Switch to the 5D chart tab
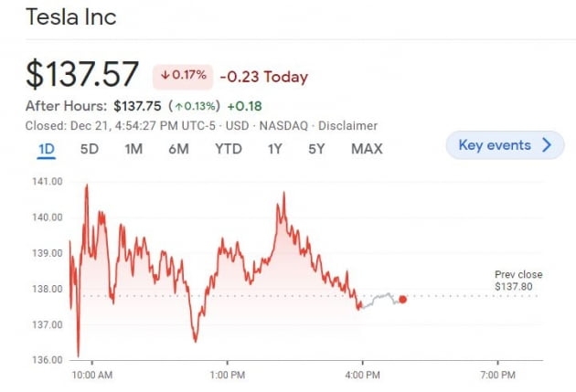Image resolution: width=576 pixels, height=392 pixels. tap(90, 148)
